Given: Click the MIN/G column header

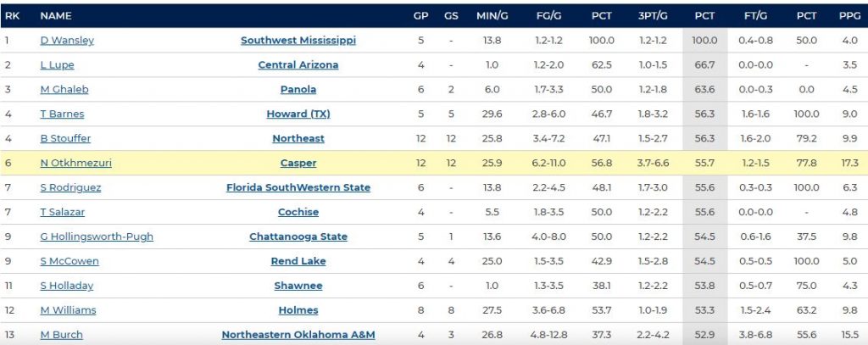Looking at the screenshot, I should pyautogui.click(x=491, y=15).
